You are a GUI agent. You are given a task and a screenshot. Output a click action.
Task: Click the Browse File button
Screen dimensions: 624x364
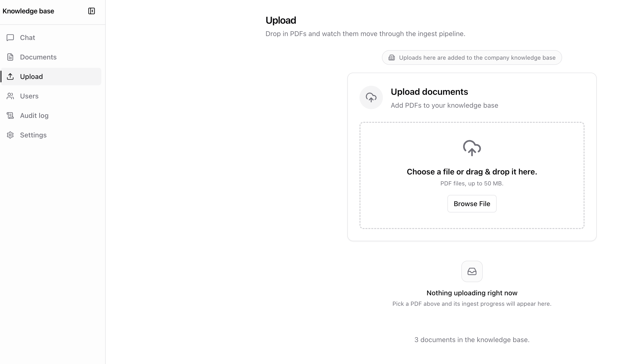[x=472, y=204]
